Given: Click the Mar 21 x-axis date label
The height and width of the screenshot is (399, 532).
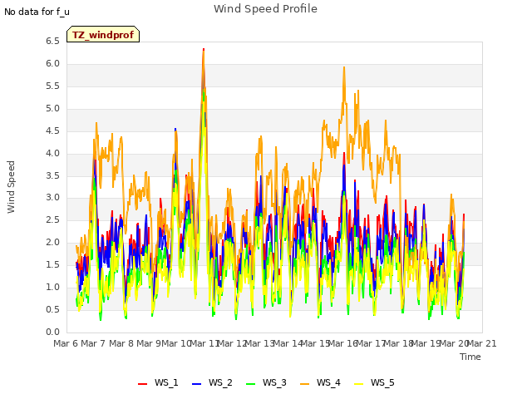Looking at the screenshot, I should (482, 343).
